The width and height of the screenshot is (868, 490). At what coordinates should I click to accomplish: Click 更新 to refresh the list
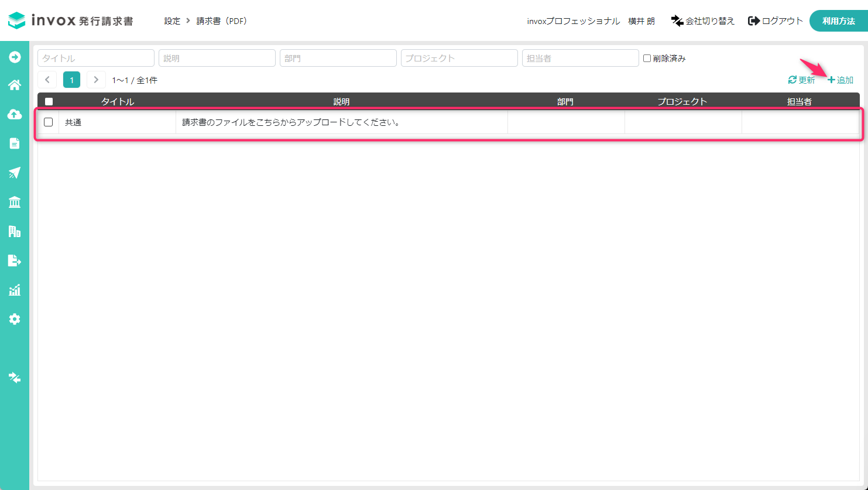[800, 80]
